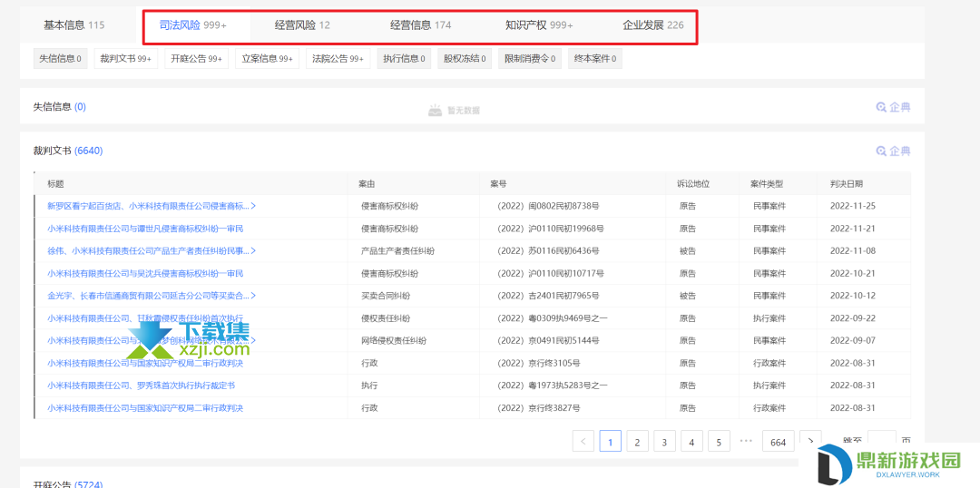Viewport: 980px width, 488px height.
Task: Open 新罗区看宁起百货店 trademark case link
Action: coord(148,206)
